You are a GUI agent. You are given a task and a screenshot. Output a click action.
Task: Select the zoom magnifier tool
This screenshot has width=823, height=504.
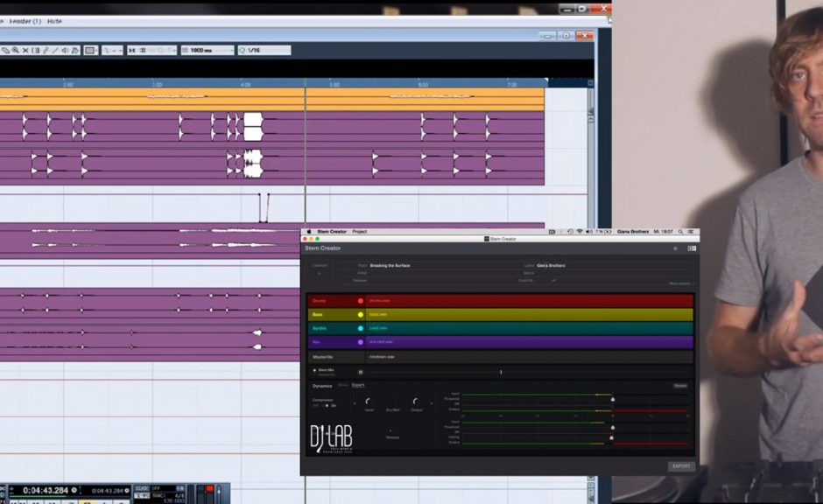pyautogui.click(x=16, y=51)
